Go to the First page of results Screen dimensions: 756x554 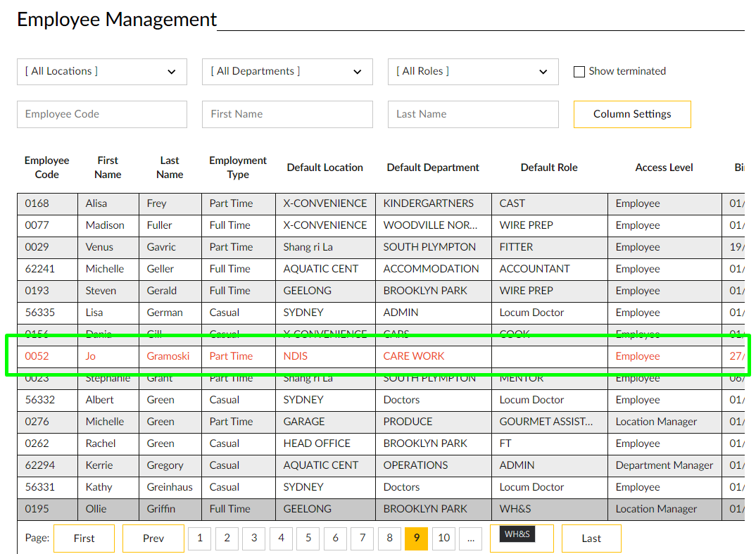[x=84, y=538]
